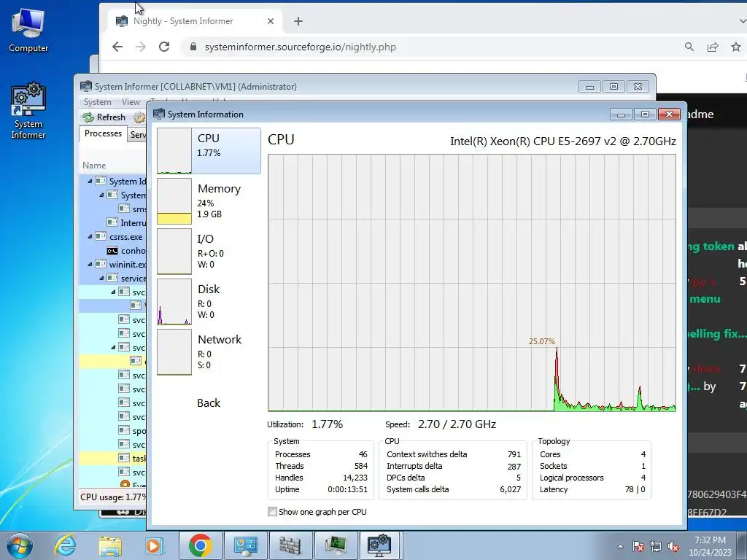This screenshot has width=747, height=560.
Task: Open the Memory section in System Information
Action: [x=209, y=201]
